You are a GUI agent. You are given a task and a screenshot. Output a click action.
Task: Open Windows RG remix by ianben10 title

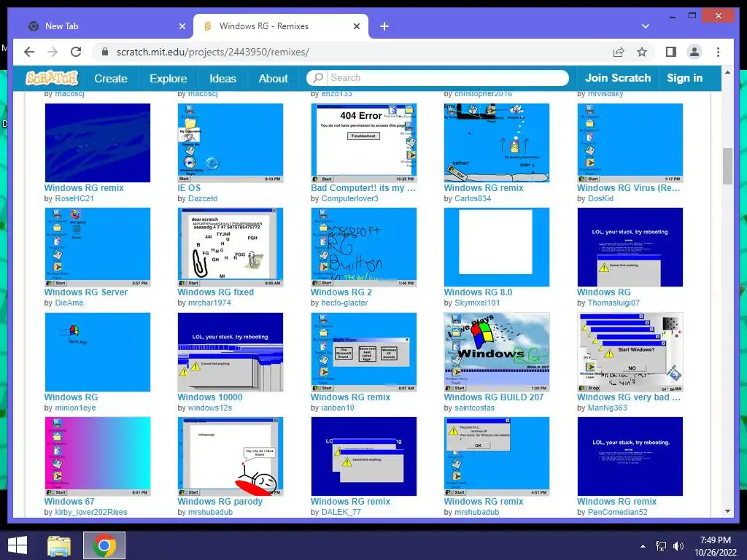point(350,397)
